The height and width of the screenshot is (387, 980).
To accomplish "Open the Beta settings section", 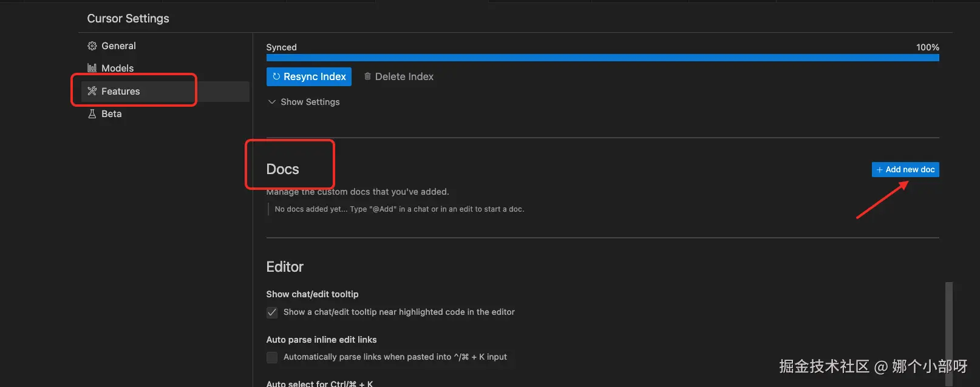I will click(x=165, y=114).
